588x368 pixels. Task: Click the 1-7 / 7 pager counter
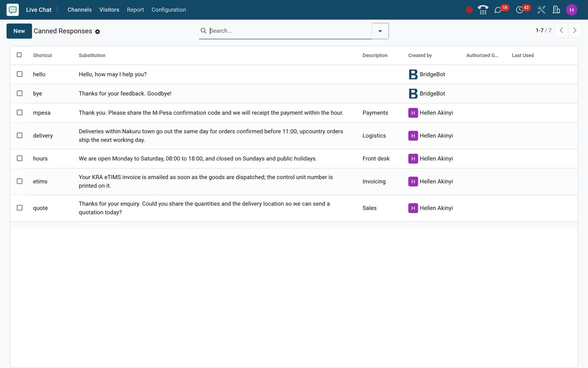pos(543,31)
